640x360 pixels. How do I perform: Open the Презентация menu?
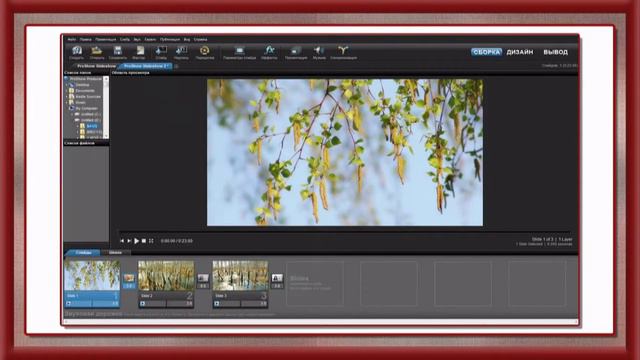coord(106,40)
